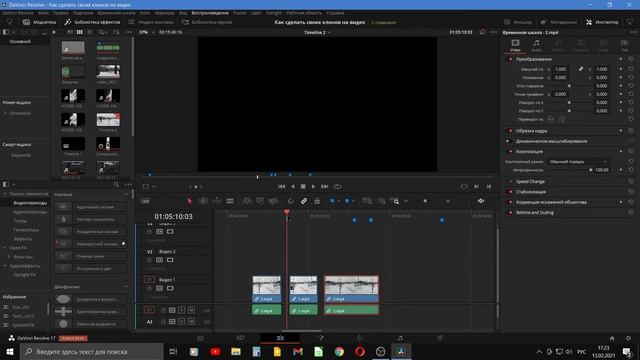
Task: Play the timeline in reverse
Action: pyautogui.click(x=293, y=186)
